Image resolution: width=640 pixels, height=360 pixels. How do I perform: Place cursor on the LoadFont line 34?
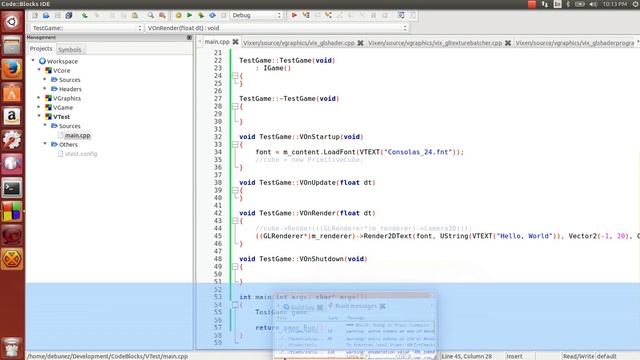pyautogui.click(x=359, y=152)
